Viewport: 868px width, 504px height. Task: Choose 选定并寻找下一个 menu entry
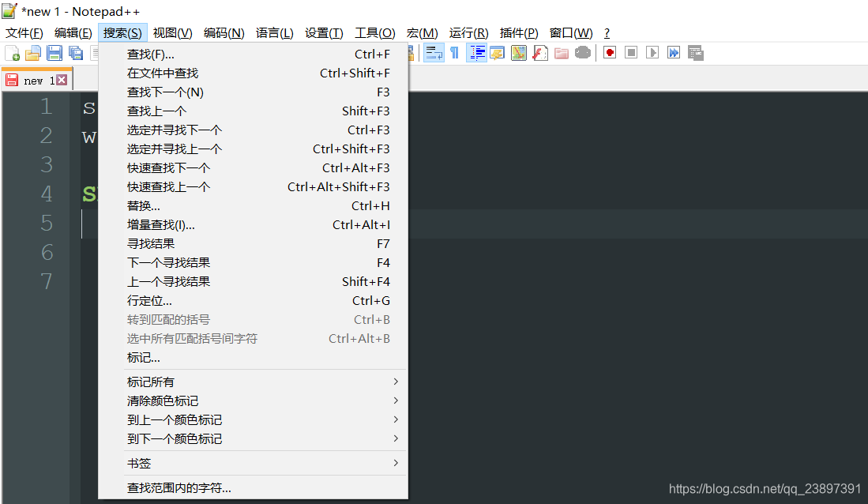point(254,130)
